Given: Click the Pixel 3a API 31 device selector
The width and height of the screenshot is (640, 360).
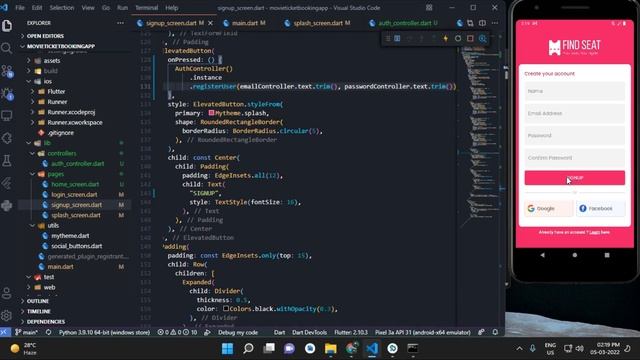Looking at the screenshot, I should [422, 332].
